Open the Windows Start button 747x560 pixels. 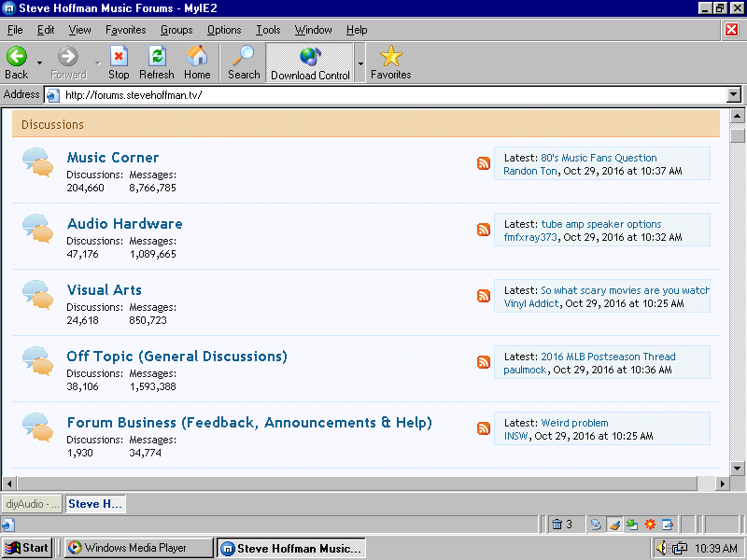pos(28,548)
